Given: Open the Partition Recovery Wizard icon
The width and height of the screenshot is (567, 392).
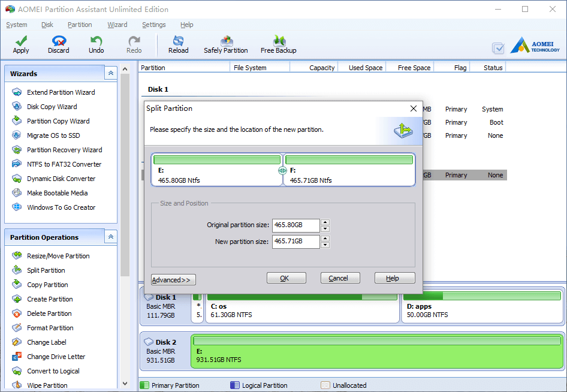Looking at the screenshot, I should click(x=17, y=150).
